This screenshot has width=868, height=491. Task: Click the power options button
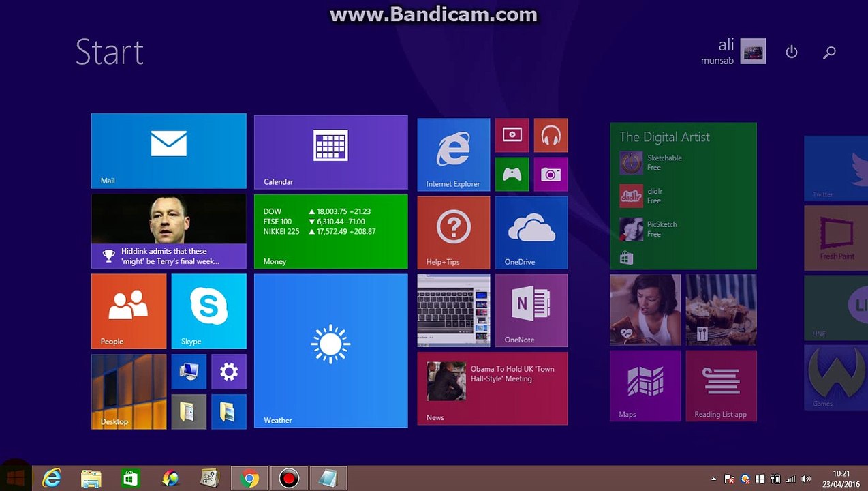[x=791, y=52]
